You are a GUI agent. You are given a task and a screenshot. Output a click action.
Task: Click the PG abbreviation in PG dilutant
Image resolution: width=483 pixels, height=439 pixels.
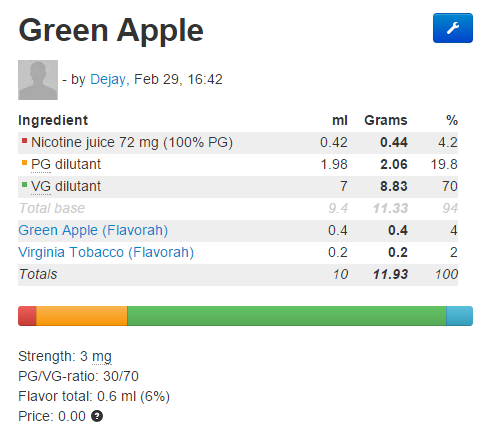[41, 164]
